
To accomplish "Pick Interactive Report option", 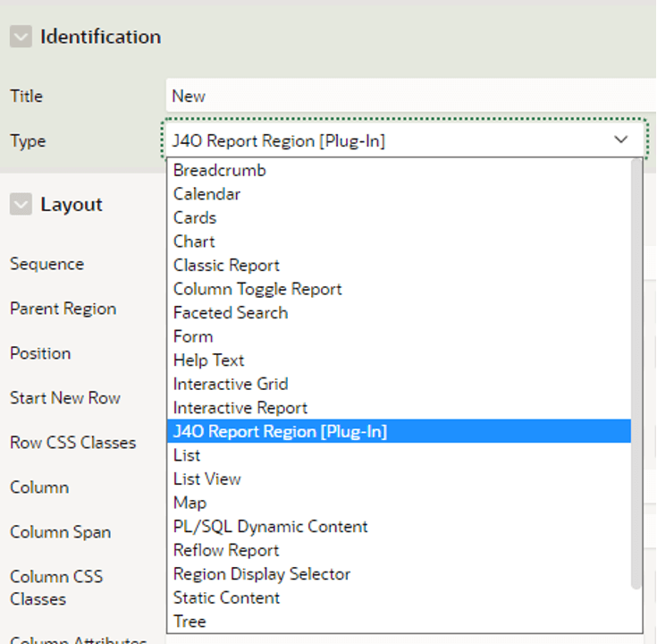I will tap(399, 408).
